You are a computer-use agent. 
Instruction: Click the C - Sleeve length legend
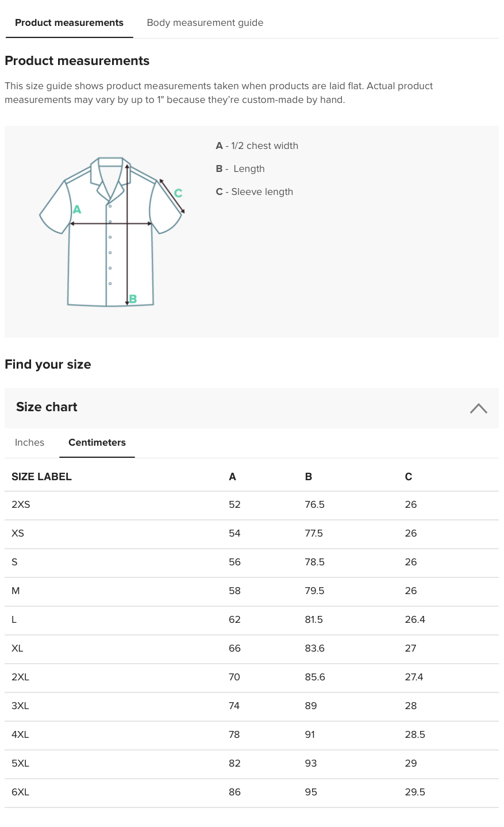click(x=255, y=192)
